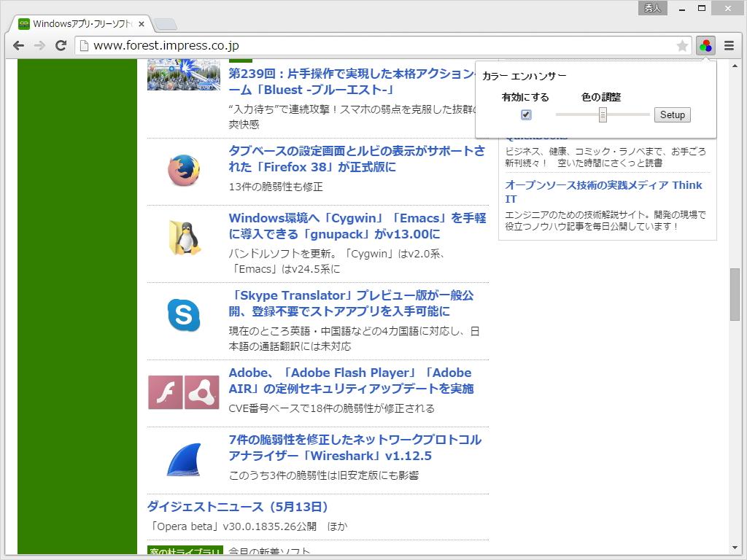The height and width of the screenshot is (560, 747).
Task: Adjust the 色の調整 color slider
Action: (602, 114)
